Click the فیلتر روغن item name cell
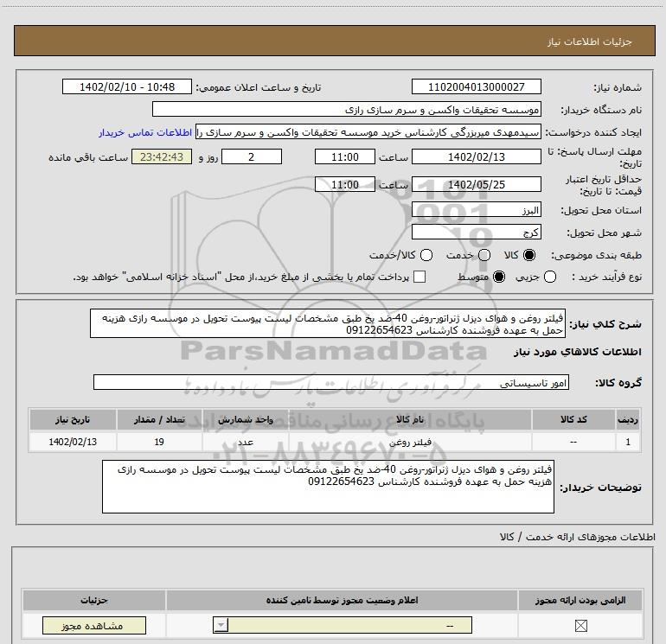The image size is (666, 644). [410, 442]
